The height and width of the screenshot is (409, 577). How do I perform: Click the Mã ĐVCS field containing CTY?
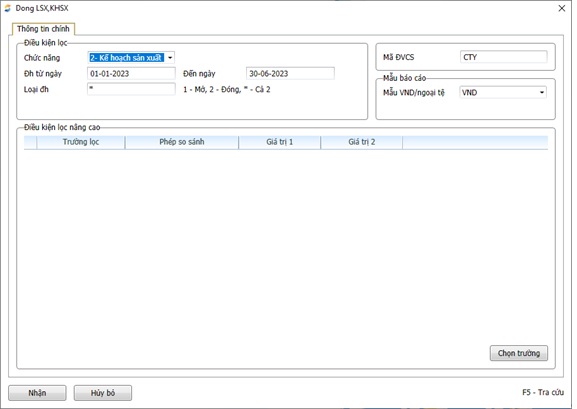[503, 57]
